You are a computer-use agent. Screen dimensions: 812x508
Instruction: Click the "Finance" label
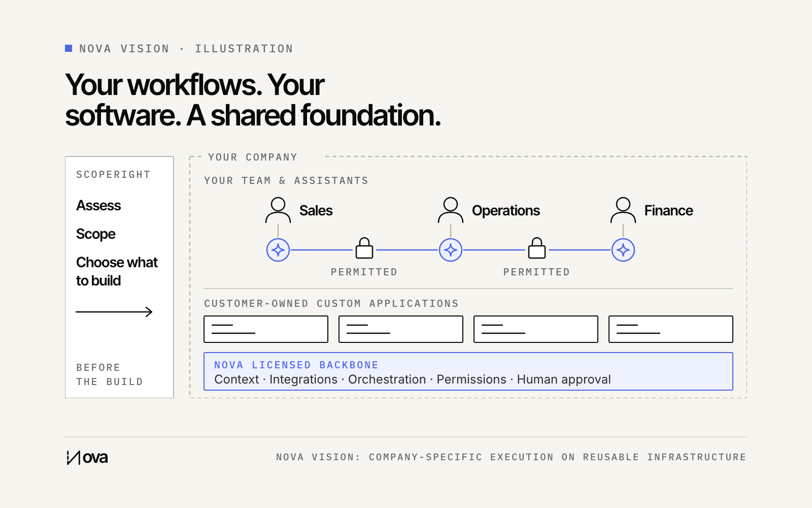(x=668, y=211)
